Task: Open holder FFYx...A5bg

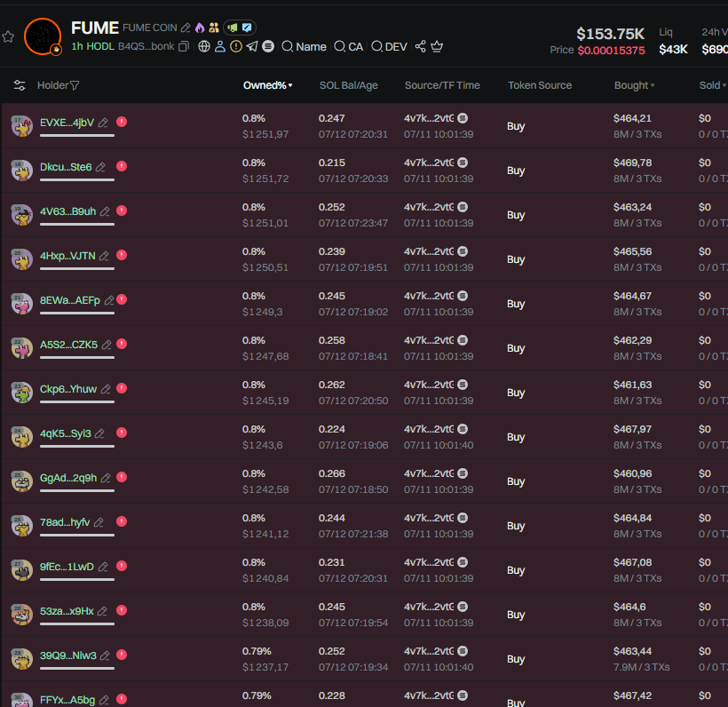Action: click(67, 700)
